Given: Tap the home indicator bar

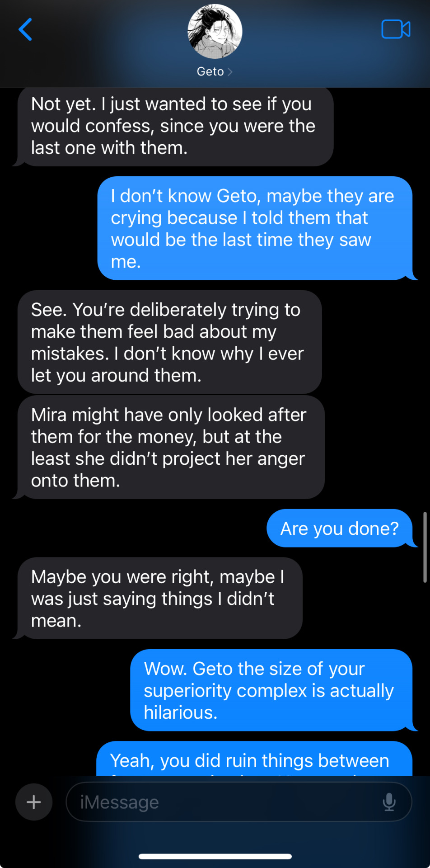Looking at the screenshot, I should (x=215, y=856).
